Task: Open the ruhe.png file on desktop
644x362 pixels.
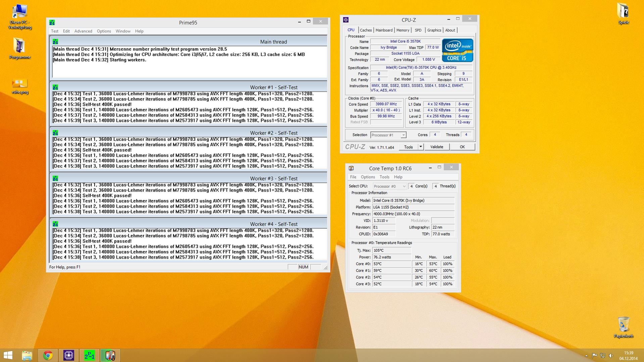Action: pos(20,86)
